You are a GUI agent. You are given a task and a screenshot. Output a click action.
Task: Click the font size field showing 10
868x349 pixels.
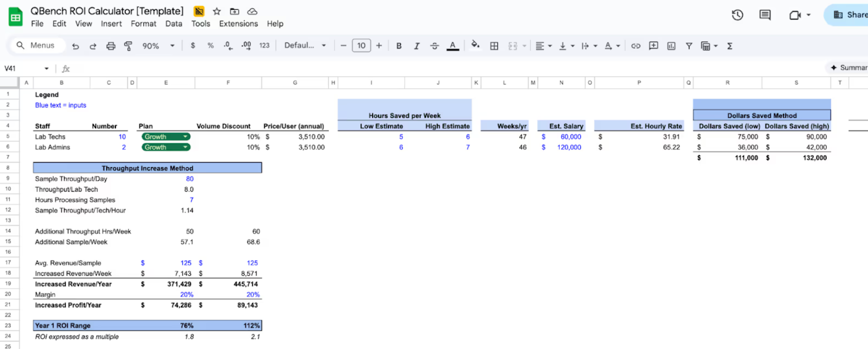361,46
